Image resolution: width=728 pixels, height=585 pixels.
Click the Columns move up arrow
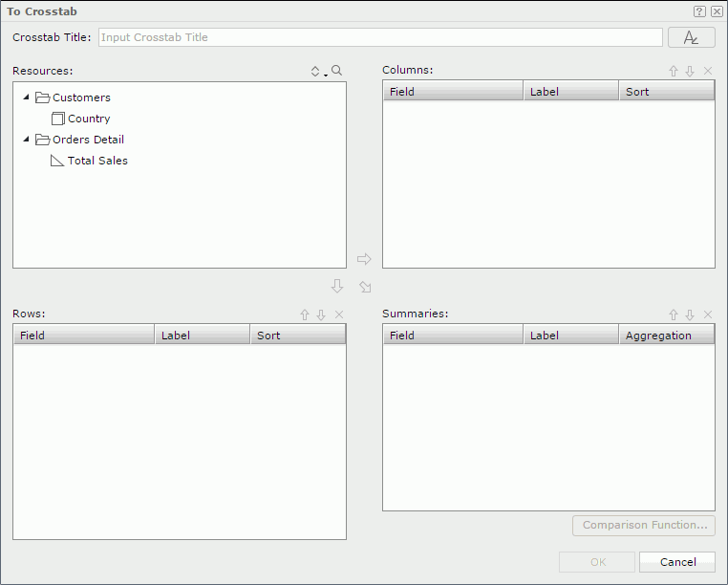674,71
